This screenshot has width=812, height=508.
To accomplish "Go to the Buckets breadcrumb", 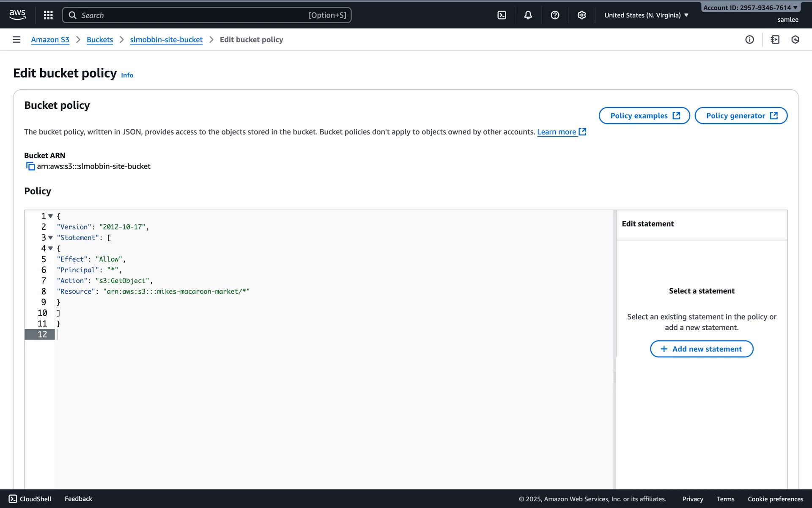I will click(100, 39).
